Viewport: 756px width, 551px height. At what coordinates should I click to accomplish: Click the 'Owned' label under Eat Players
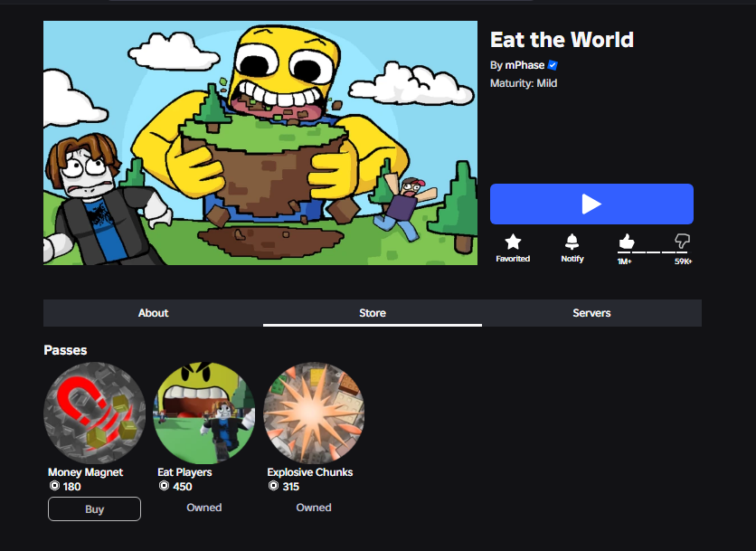point(204,508)
